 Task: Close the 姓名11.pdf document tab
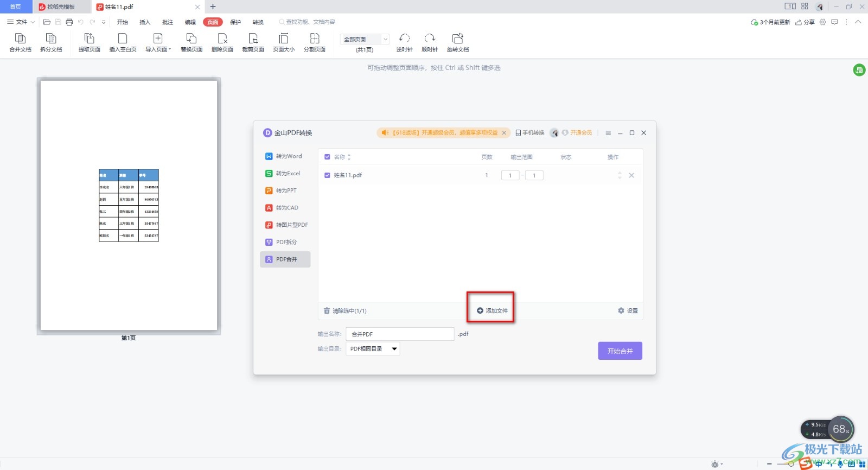(197, 7)
